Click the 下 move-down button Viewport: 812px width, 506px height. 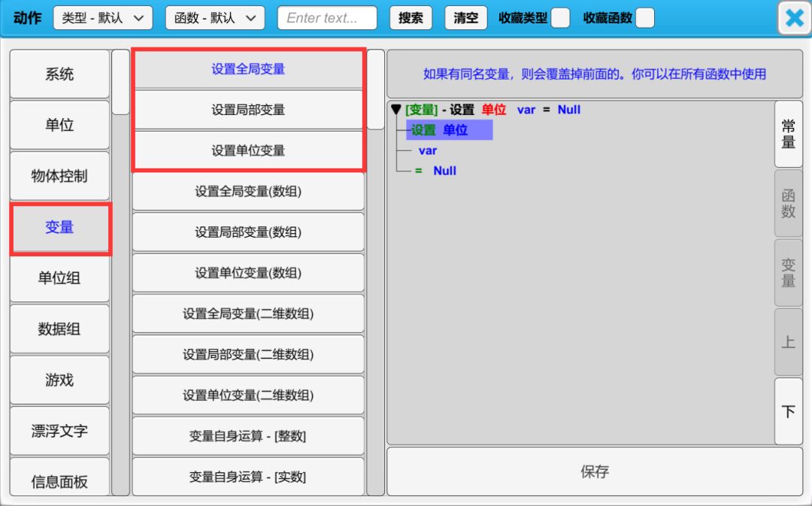(x=788, y=411)
